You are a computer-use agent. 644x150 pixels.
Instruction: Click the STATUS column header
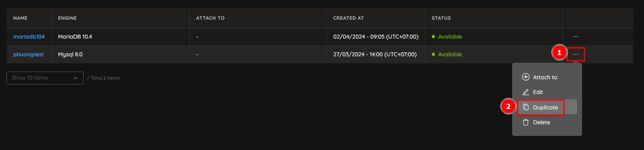tap(441, 18)
